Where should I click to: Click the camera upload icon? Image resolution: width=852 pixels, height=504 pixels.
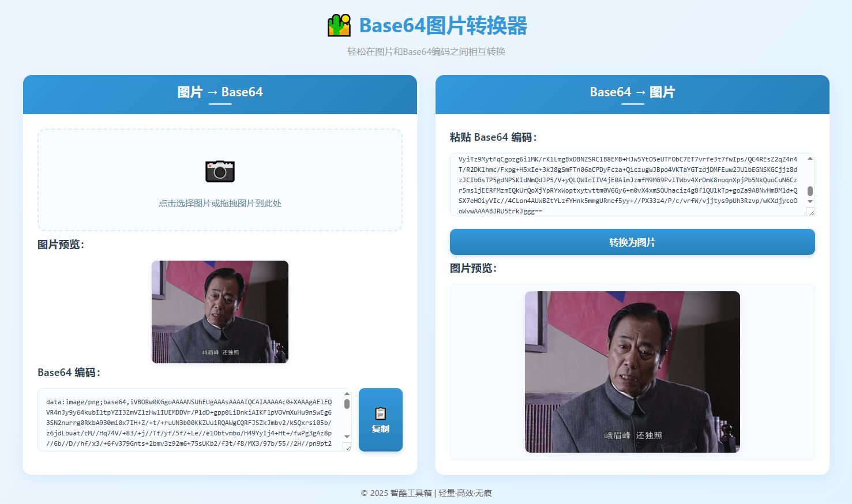[220, 171]
